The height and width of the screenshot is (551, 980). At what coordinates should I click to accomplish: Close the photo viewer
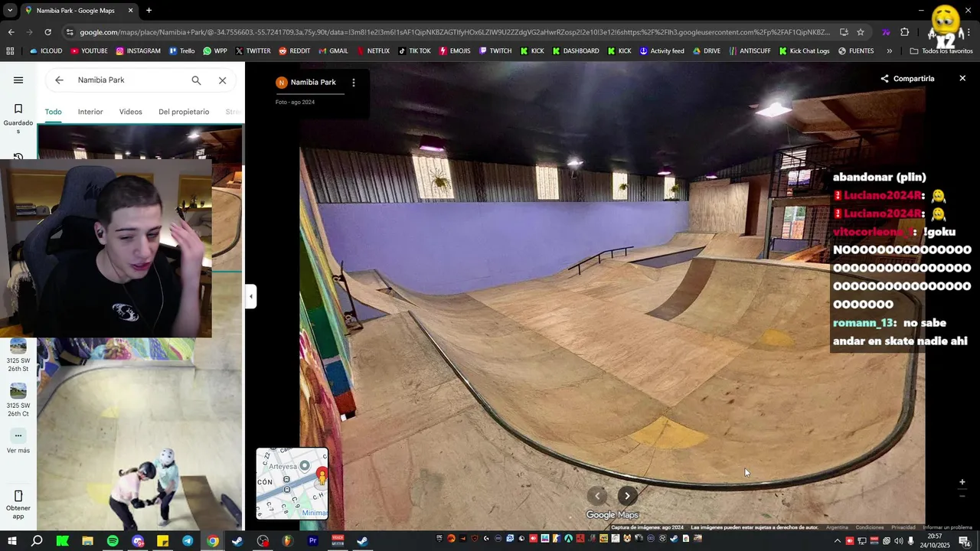pos(962,79)
